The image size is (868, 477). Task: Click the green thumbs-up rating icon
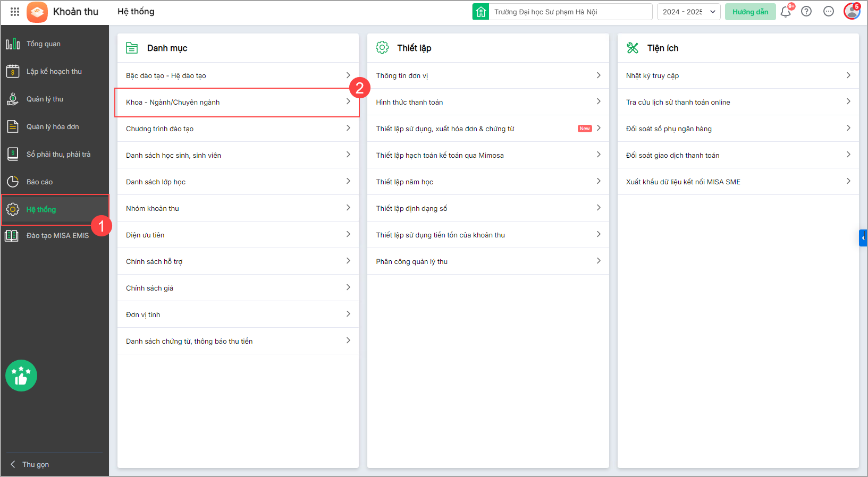pos(21,376)
